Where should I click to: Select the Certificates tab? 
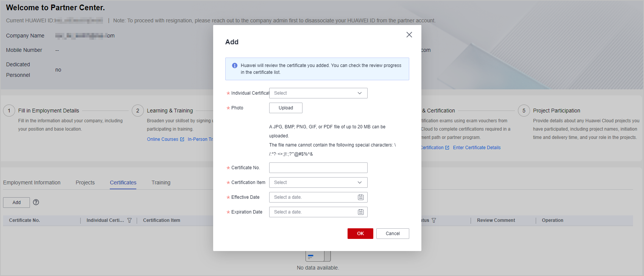(123, 182)
